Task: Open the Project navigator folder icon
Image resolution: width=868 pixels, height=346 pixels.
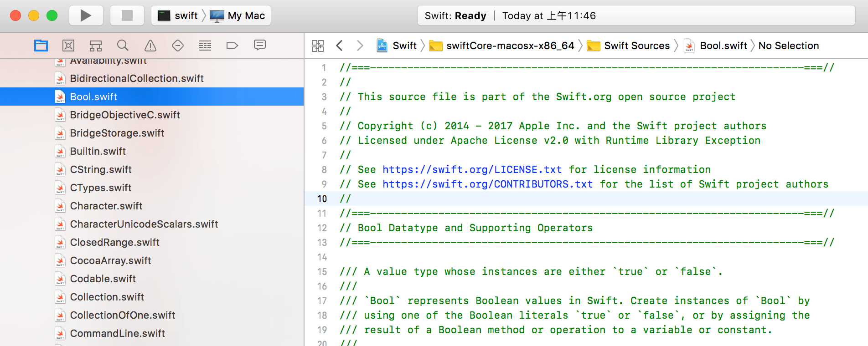Action: 41,46
